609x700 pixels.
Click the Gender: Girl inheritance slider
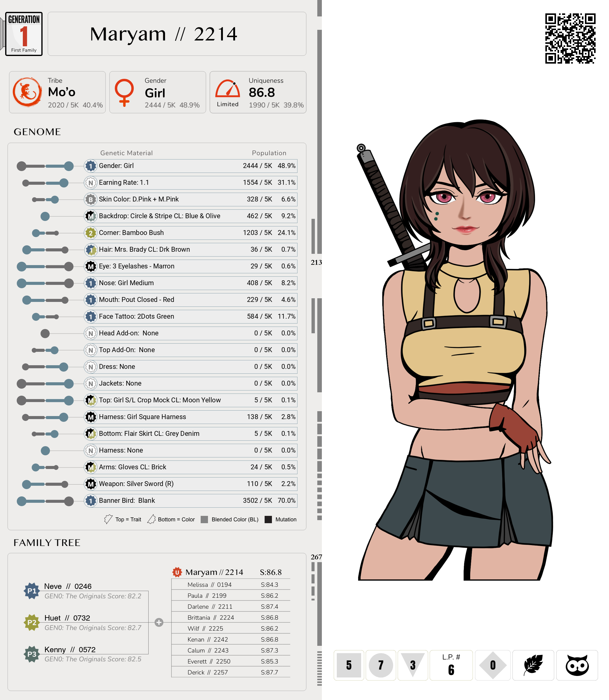pos(45,166)
